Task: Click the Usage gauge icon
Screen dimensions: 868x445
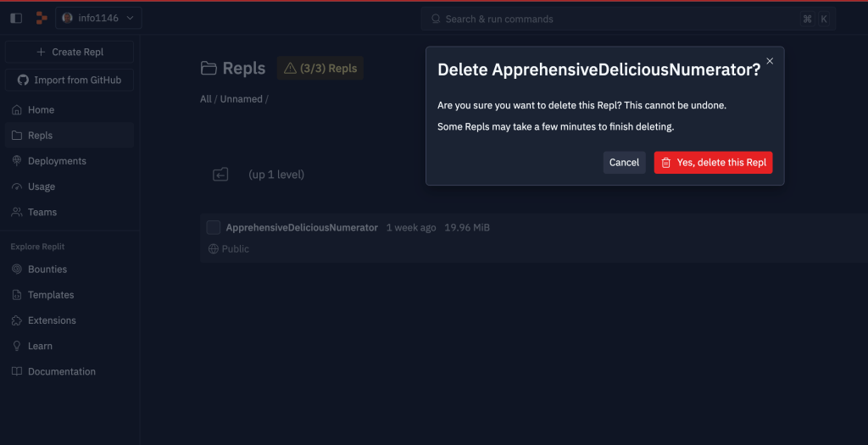Action: point(17,186)
